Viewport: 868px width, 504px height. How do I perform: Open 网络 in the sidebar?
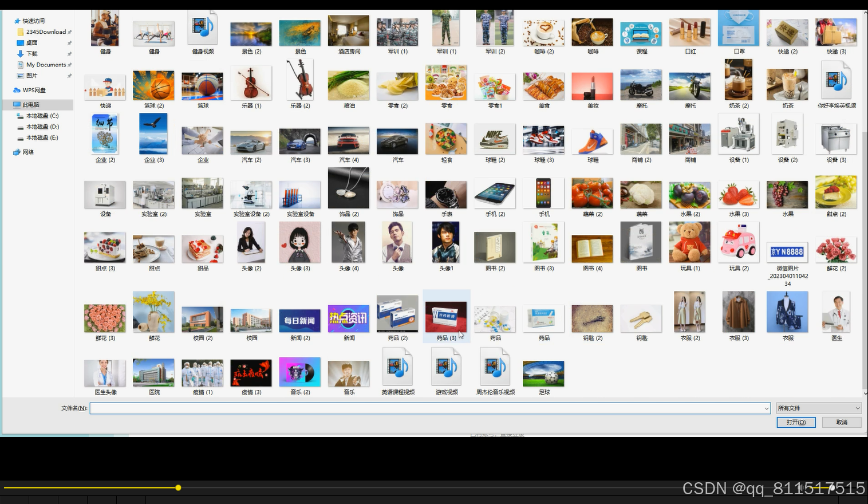tap(28, 152)
